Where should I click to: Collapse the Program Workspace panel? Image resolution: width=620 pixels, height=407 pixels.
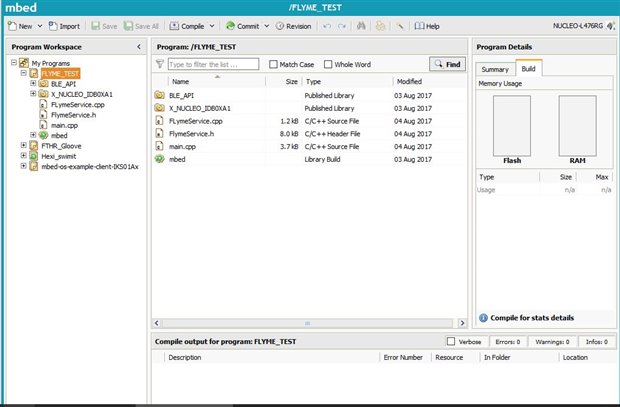coord(139,47)
